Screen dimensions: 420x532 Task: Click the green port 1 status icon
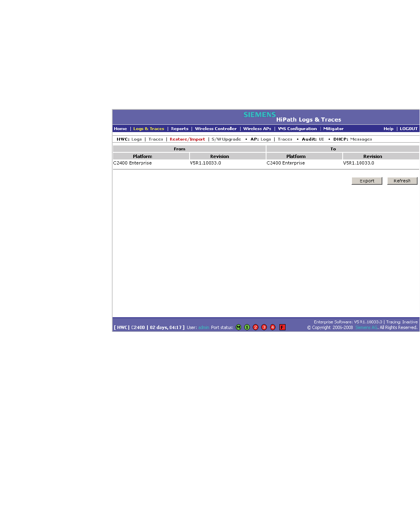[x=247, y=327]
